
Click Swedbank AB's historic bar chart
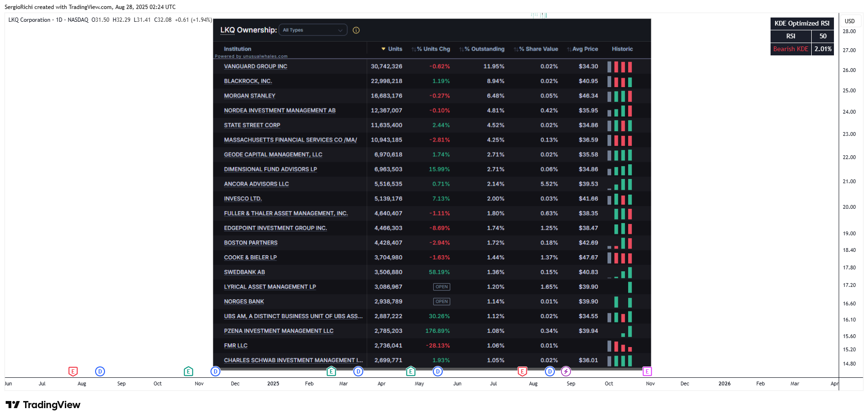620,272
